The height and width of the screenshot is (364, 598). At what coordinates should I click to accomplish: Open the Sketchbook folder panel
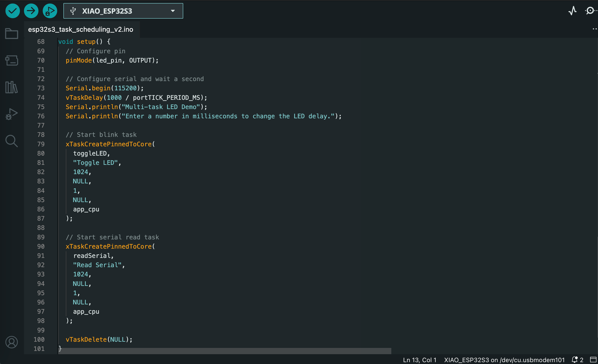[x=11, y=34]
